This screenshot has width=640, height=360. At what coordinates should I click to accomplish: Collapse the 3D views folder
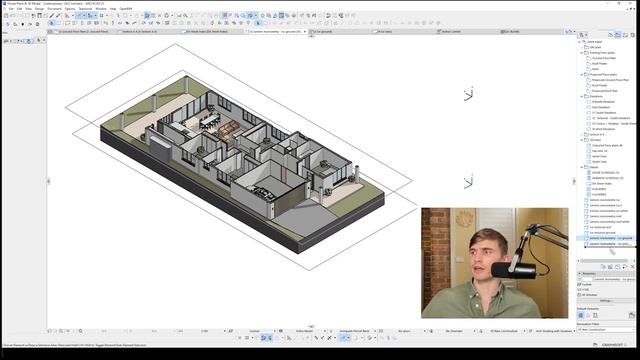582,140
